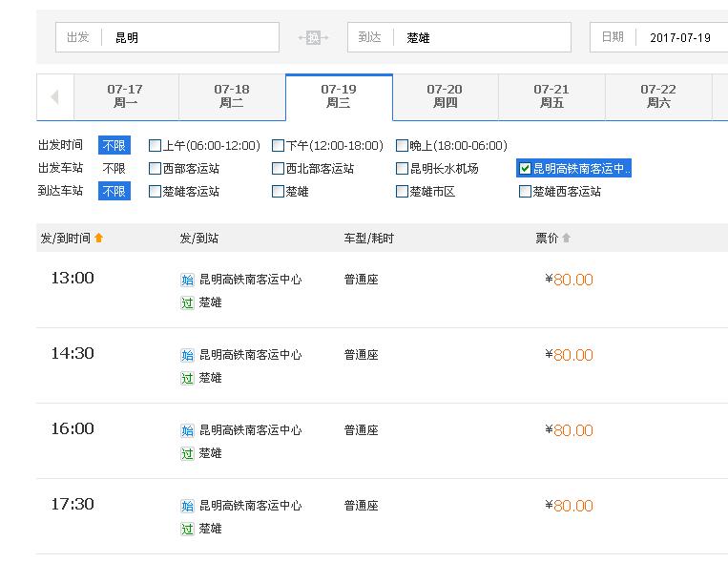Select 不限 for departure station
This screenshot has height=583, width=728.
tap(114, 169)
